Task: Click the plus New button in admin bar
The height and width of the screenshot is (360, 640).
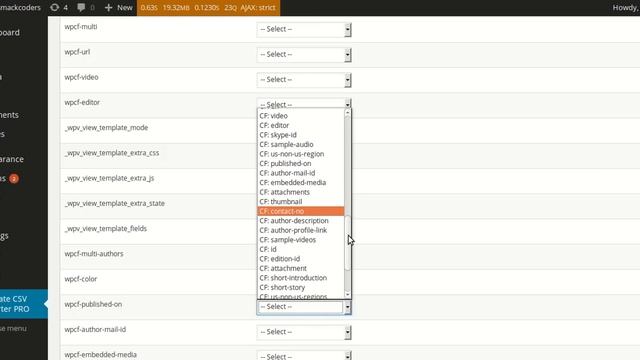Action: [x=118, y=7]
